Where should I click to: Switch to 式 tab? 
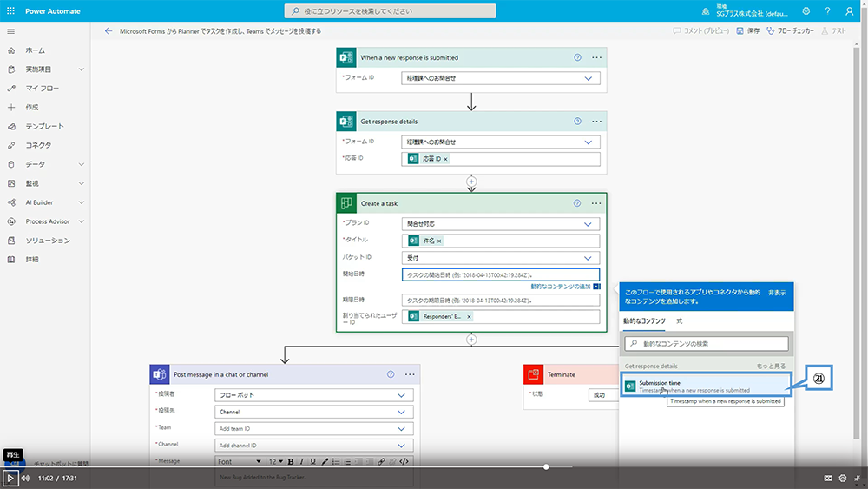point(680,321)
